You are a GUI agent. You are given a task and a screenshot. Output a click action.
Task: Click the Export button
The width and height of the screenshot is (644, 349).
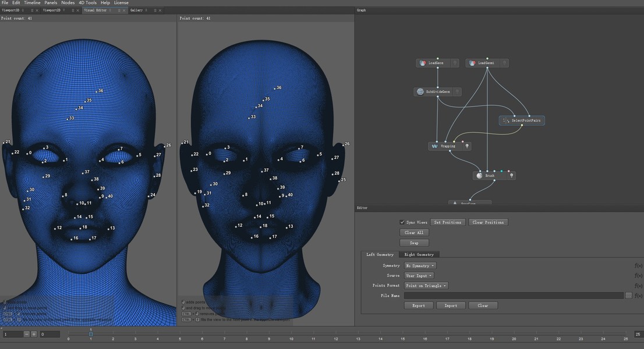pos(419,305)
